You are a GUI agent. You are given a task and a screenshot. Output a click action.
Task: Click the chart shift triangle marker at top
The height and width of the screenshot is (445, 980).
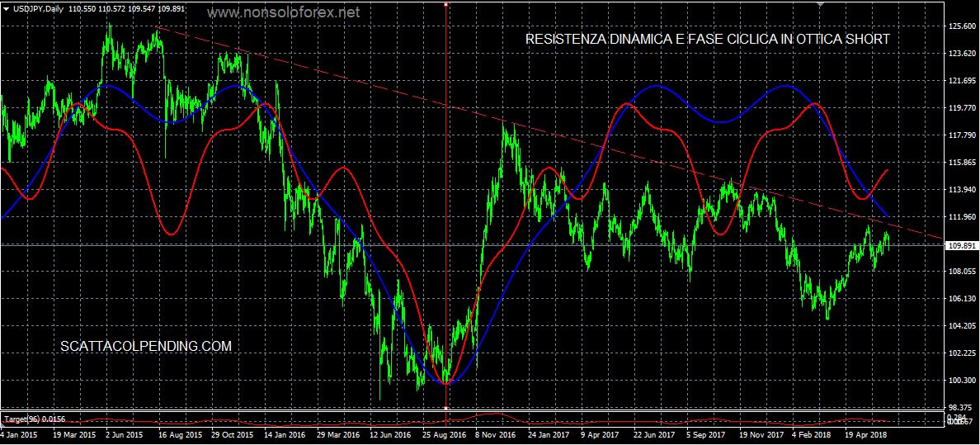[x=820, y=5]
